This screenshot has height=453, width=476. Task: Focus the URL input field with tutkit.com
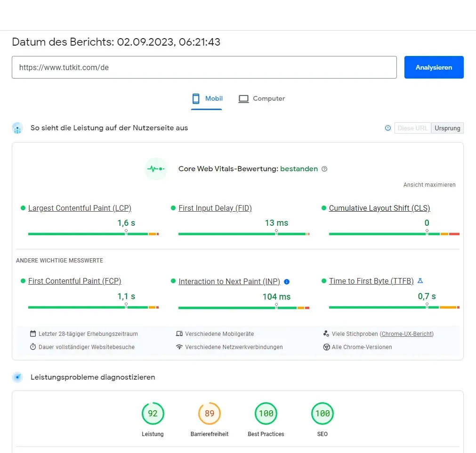pos(204,67)
